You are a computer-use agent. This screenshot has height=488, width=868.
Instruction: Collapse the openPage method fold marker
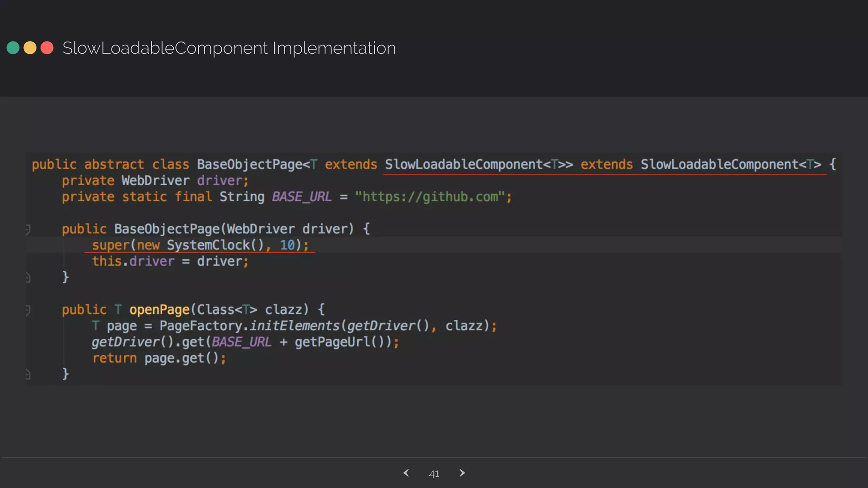point(28,310)
